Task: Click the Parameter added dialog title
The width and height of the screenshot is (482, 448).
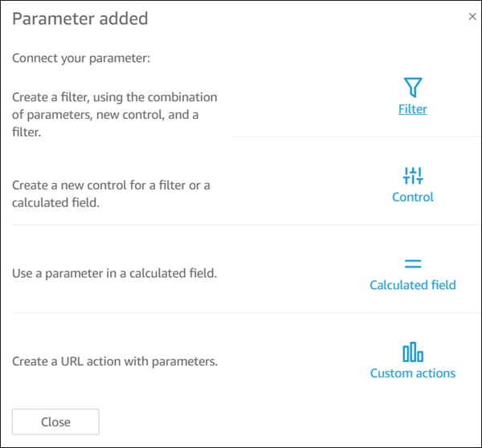Action: (x=80, y=18)
